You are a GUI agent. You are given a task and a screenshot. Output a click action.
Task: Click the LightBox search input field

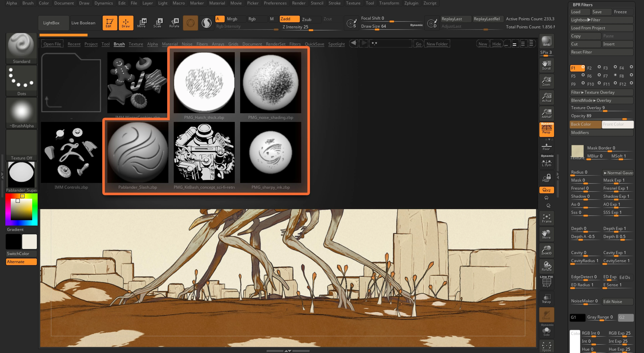tap(390, 44)
